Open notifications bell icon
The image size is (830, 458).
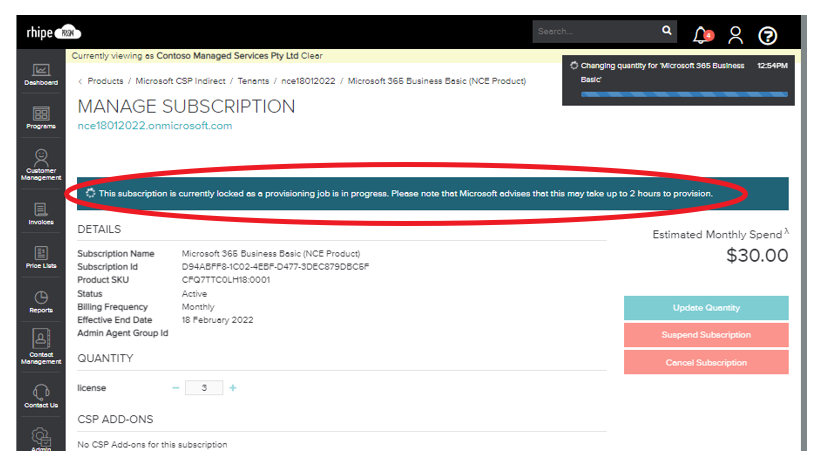(702, 35)
